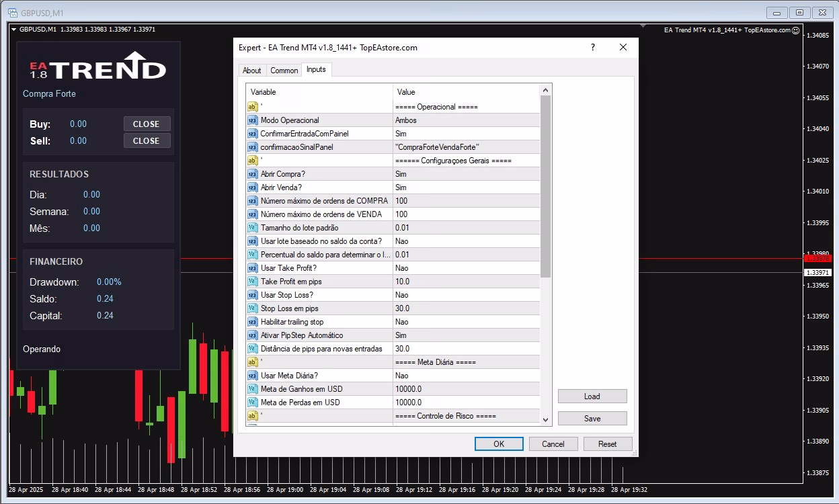Open the Common tab
Image resolution: width=839 pixels, height=504 pixels.
point(284,71)
